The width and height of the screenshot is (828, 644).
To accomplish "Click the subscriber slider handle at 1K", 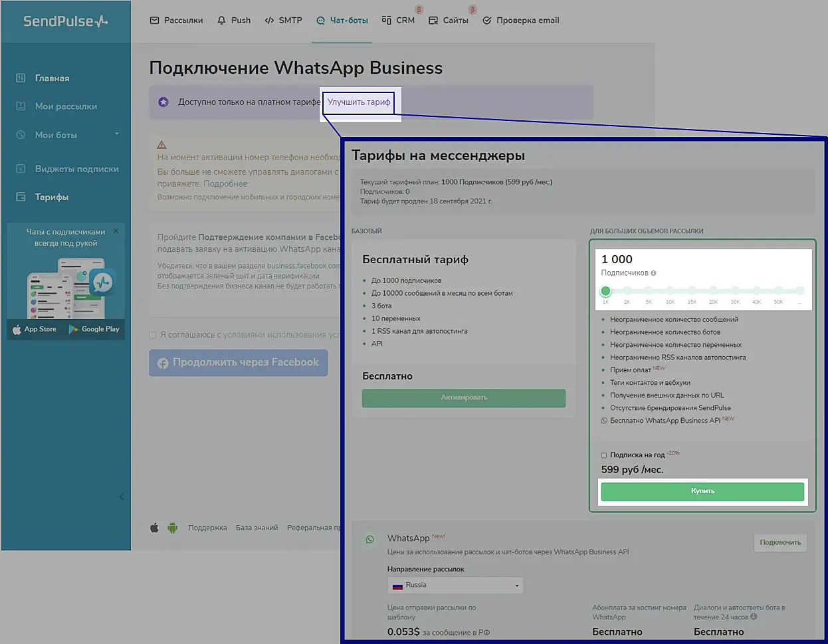I will (605, 291).
